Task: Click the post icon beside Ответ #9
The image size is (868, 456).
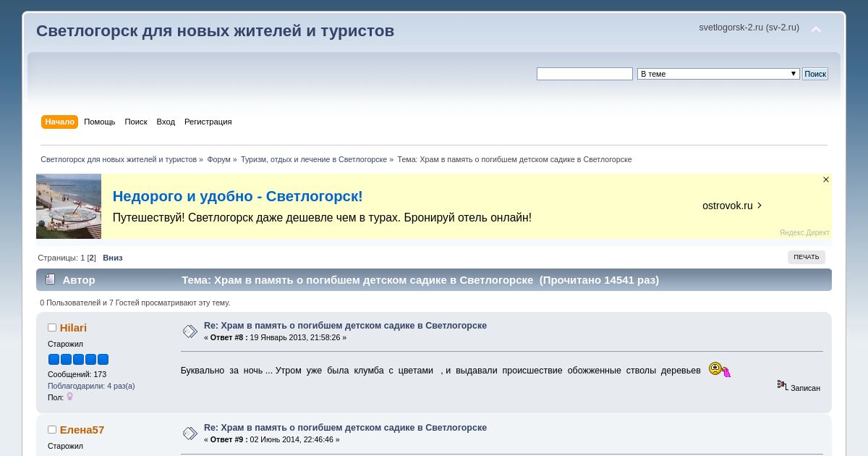Action: (x=190, y=434)
